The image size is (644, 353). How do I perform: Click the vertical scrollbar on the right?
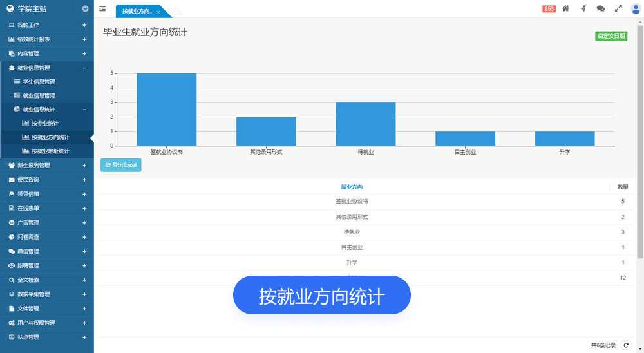point(640,142)
